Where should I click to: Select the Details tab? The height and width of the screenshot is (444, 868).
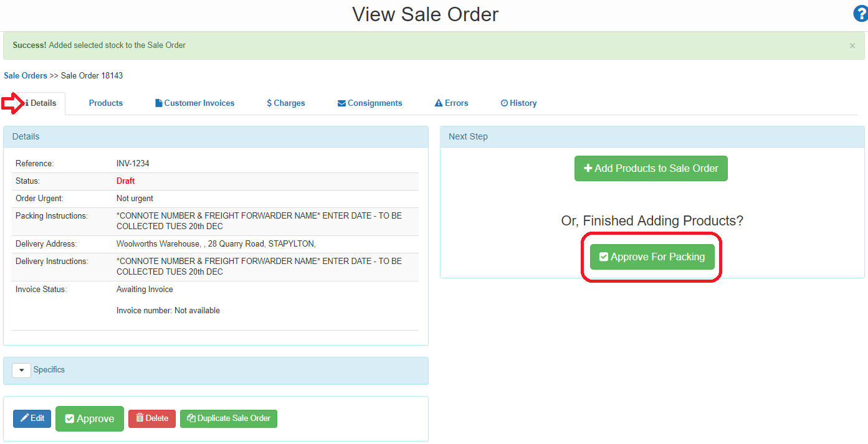coord(41,103)
